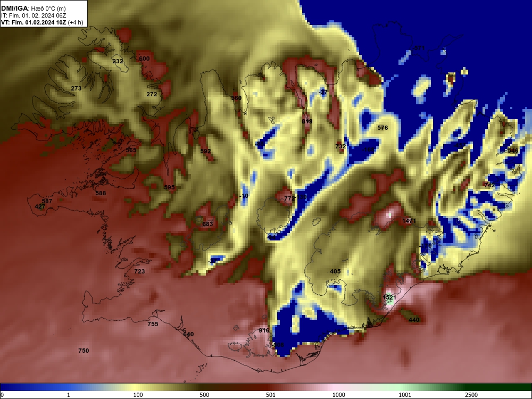
Task: Click the -10 value label on the map
Action: (x=244, y=196)
